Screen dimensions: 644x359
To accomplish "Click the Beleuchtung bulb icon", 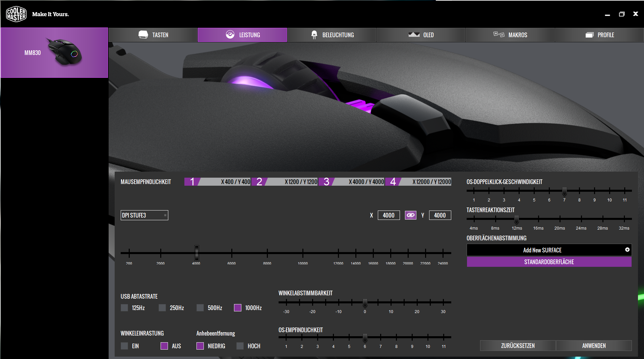I will [314, 35].
